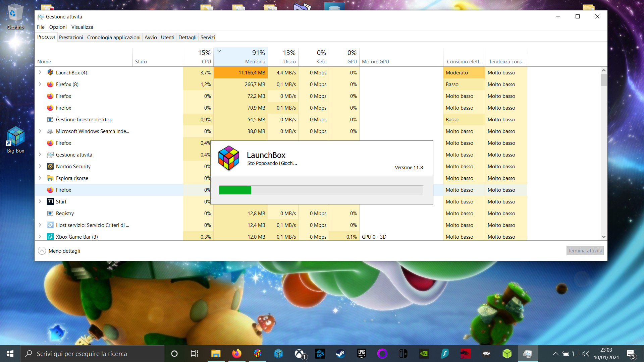Screen dimensions: 644x362
Task: Click Termina attività button
Action: point(585,251)
